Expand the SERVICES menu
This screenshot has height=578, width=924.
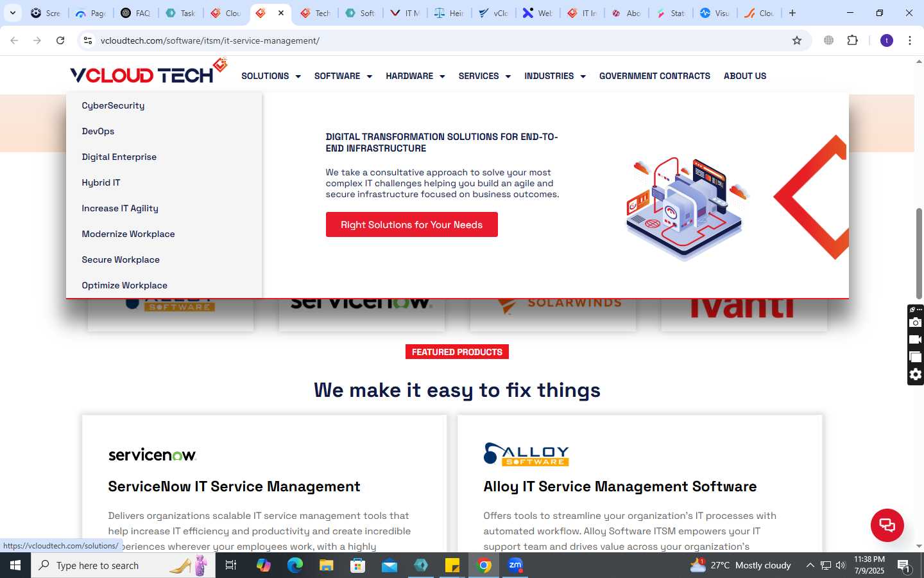(484, 76)
